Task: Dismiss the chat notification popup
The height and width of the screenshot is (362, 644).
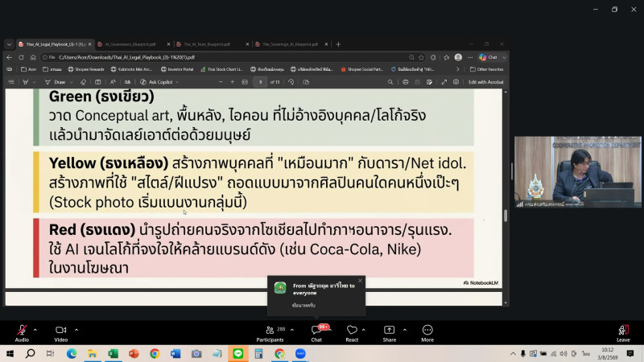Action: pyautogui.click(x=360, y=281)
